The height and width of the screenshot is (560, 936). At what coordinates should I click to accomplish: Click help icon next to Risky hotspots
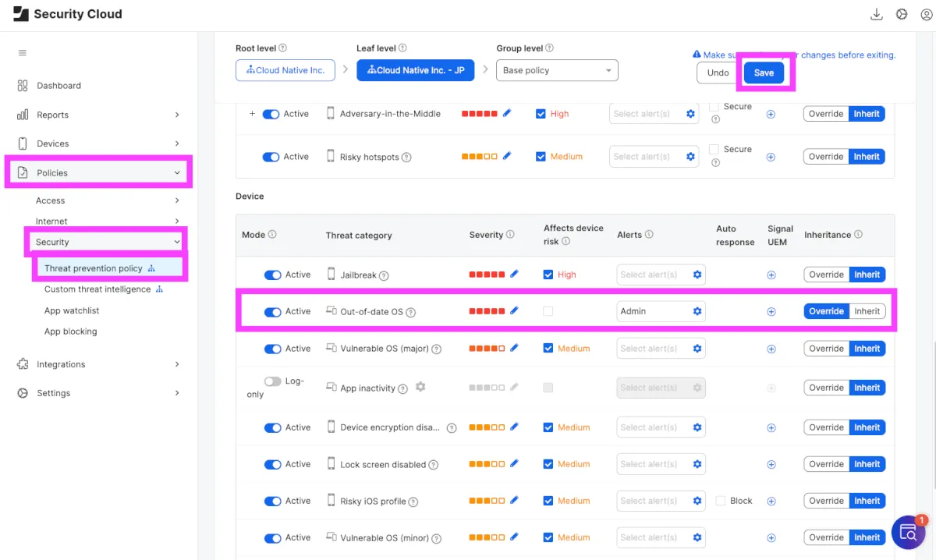[x=406, y=158]
